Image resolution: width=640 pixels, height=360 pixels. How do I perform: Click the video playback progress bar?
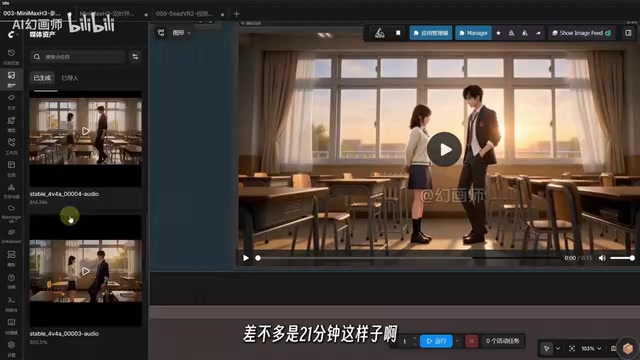[408, 258]
